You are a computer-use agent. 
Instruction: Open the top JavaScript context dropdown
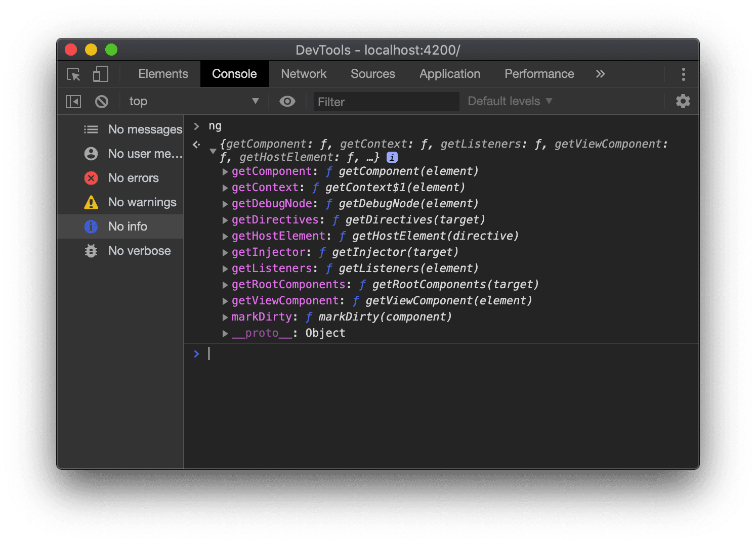tap(194, 102)
